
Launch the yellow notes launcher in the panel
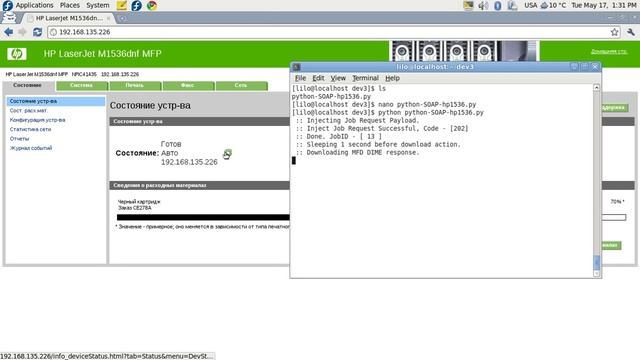coord(122,5)
